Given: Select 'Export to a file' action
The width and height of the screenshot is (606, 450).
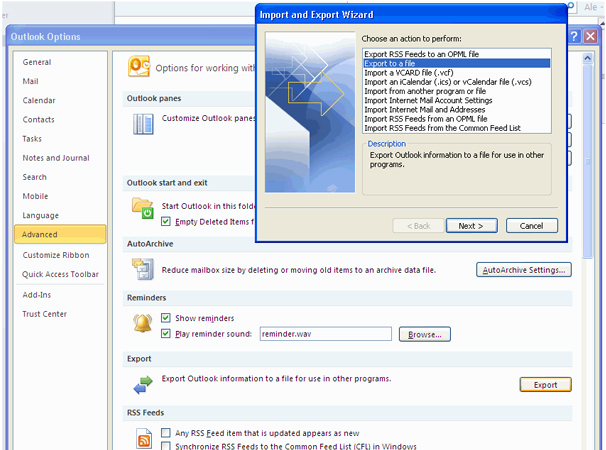Looking at the screenshot, I should (x=457, y=63).
